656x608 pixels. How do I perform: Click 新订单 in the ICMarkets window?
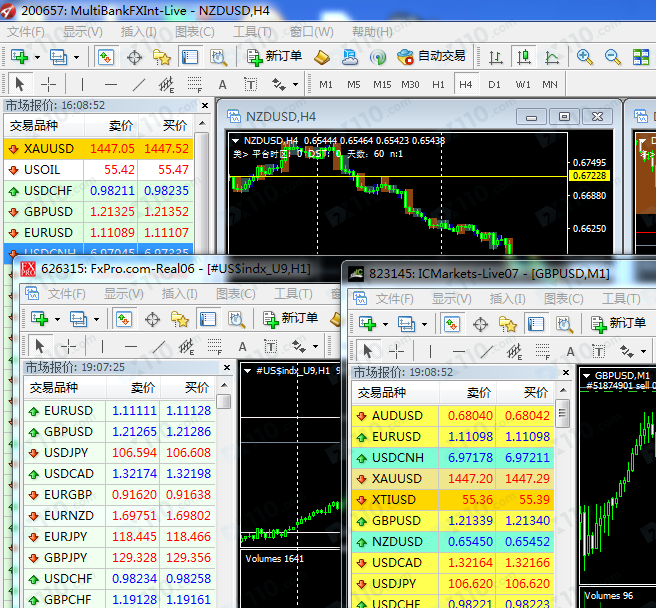618,323
